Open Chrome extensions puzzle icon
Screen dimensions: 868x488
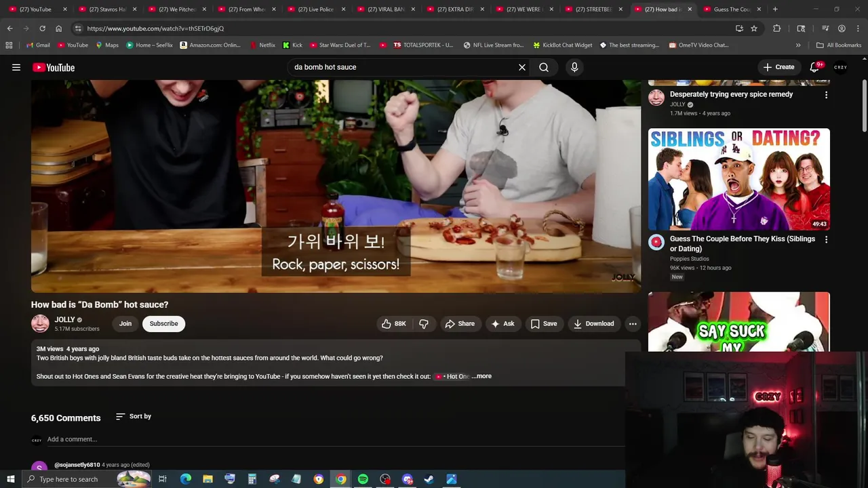point(777,28)
